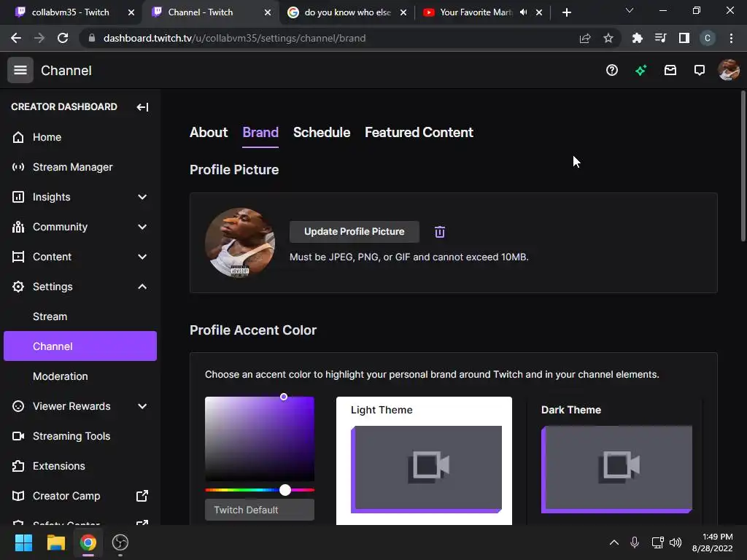Show hidden system tray icons
This screenshot has height=560, width=747.
pos(614,542)
